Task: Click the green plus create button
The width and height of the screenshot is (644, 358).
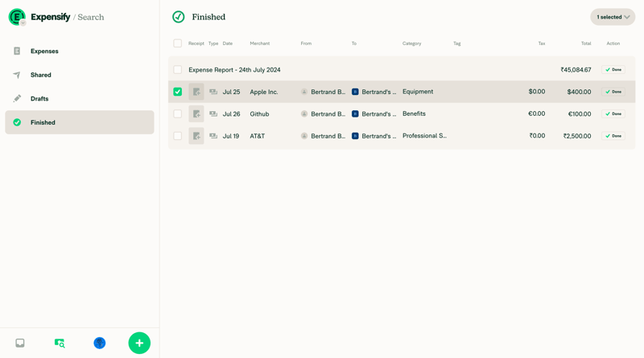Action: point(139,343)
